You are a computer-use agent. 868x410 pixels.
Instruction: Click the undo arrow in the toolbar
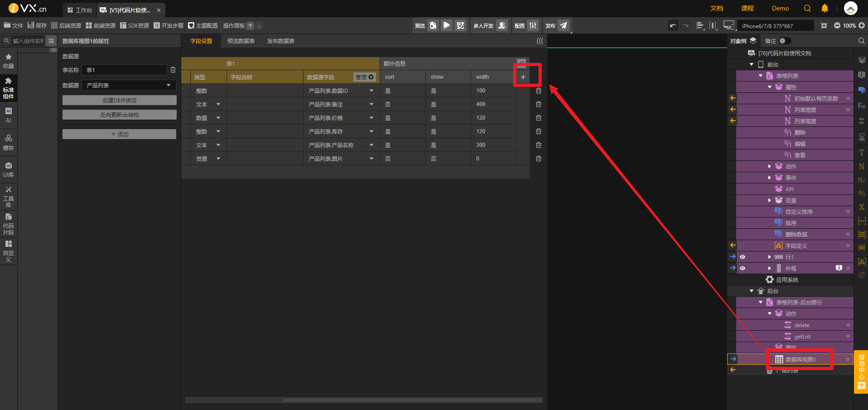coord(673,26)
